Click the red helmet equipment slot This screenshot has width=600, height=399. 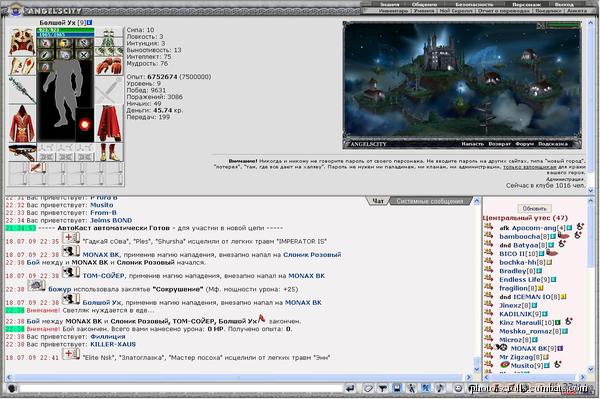pos(22,42)
